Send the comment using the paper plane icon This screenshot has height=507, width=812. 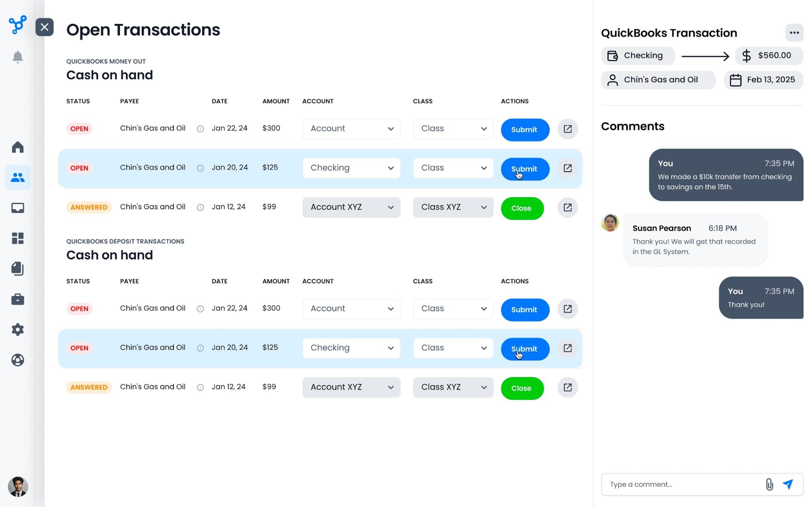coord(787,484)
